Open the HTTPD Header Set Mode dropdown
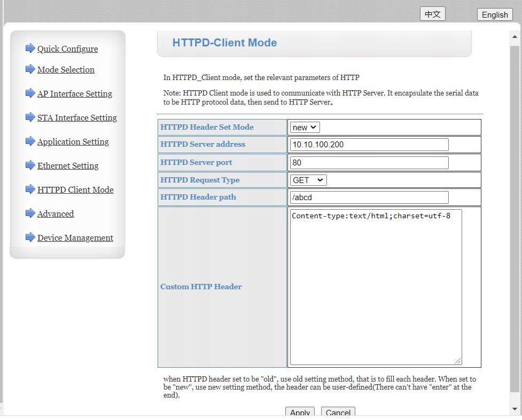 pos(305,128)
